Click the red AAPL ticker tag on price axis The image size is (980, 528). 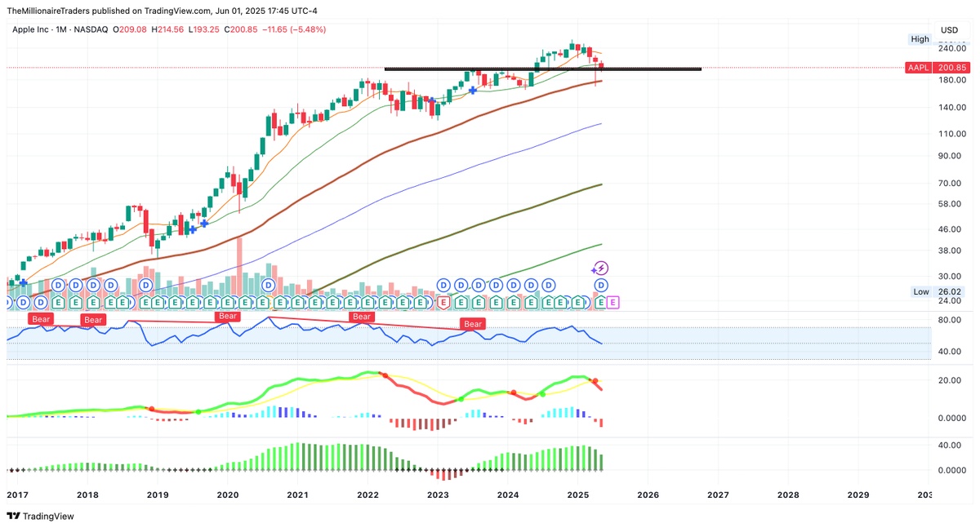919,68
